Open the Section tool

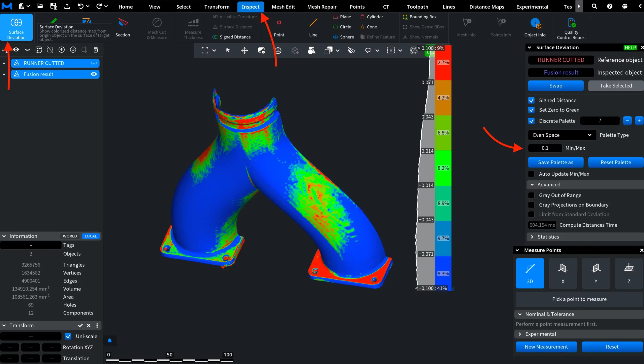pos(123,27)
